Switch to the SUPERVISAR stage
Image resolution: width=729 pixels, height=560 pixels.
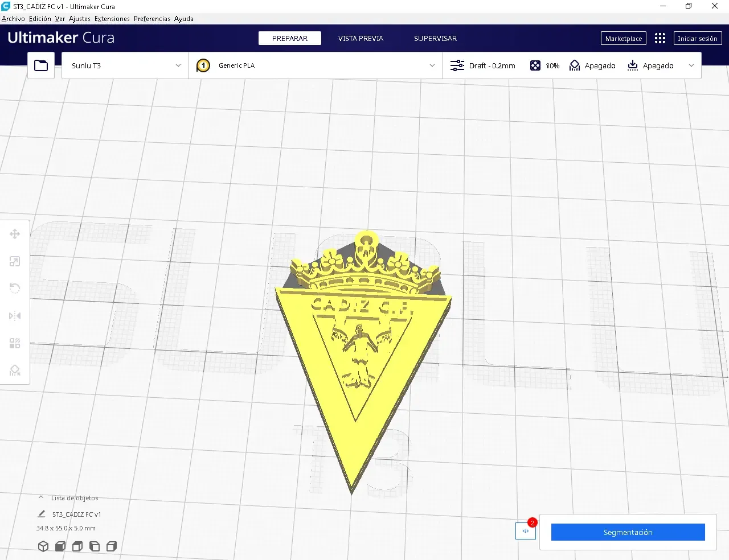[x=435, y=38]
